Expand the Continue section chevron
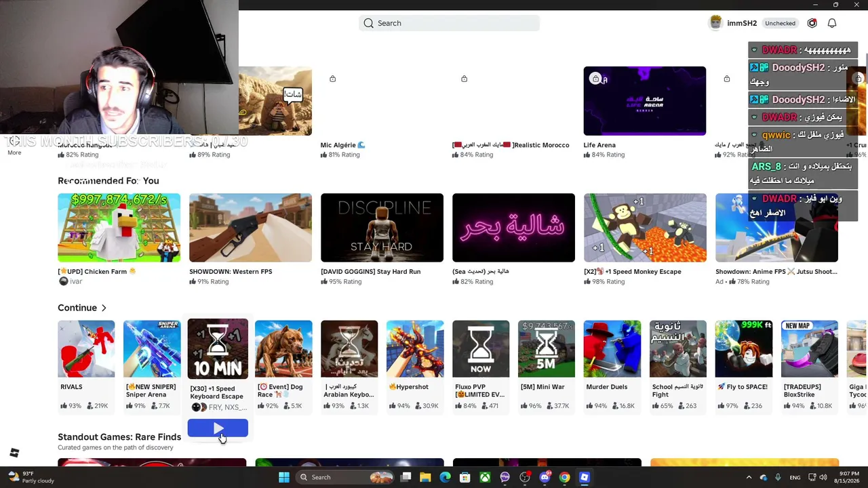Screen dimensions: 868x488 pyautogui.click(x=104, y=308)
